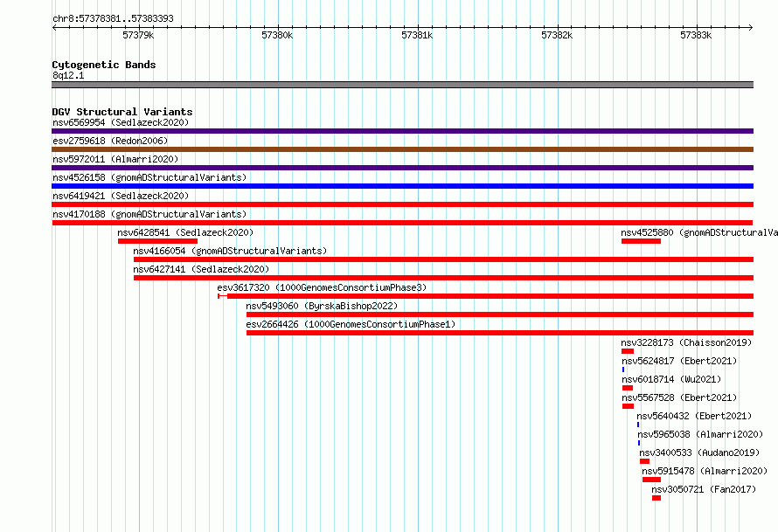Click the red bar of esv2664426
Viewport: 778px width, 532px height.
click(500, 333)
